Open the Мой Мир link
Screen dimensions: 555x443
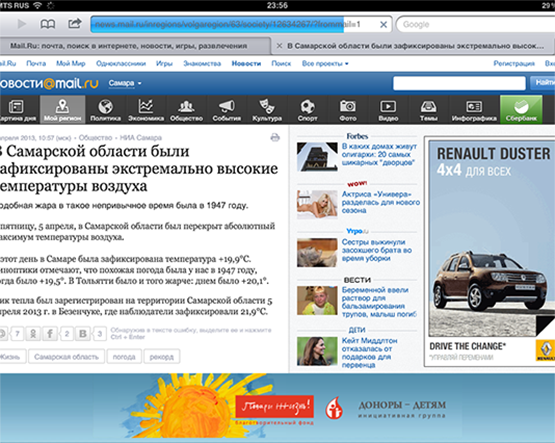pos(71,63)
